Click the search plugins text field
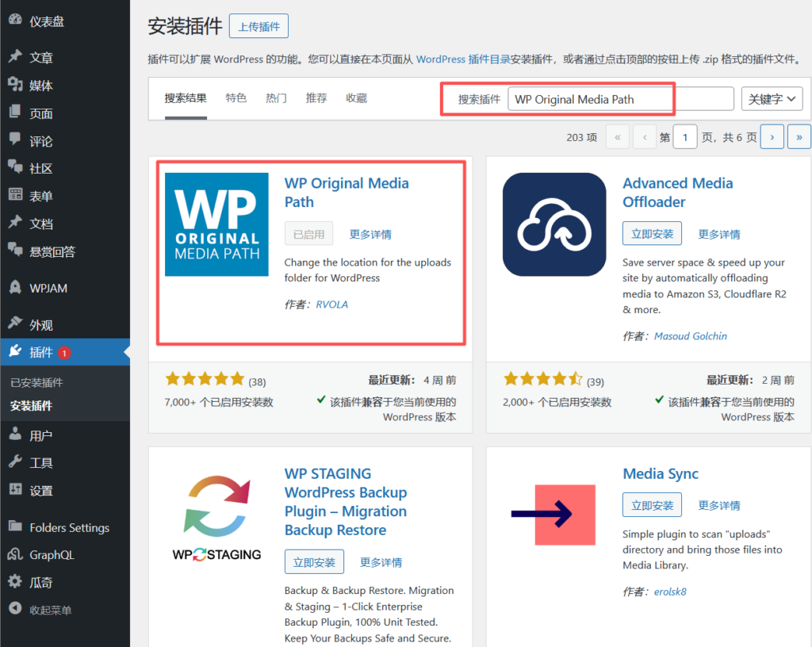The width and height of the screenshot is (812, 647). 620,99
